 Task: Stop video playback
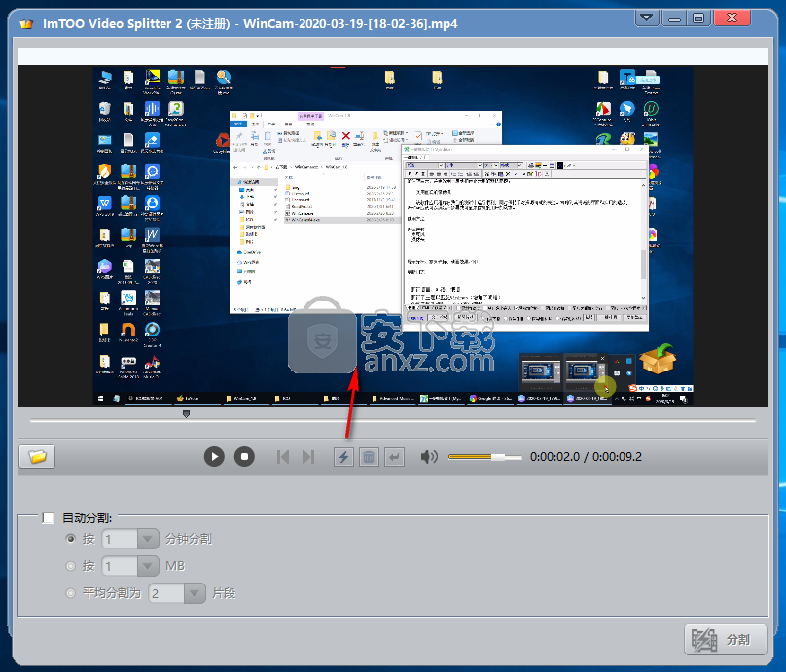244,456
